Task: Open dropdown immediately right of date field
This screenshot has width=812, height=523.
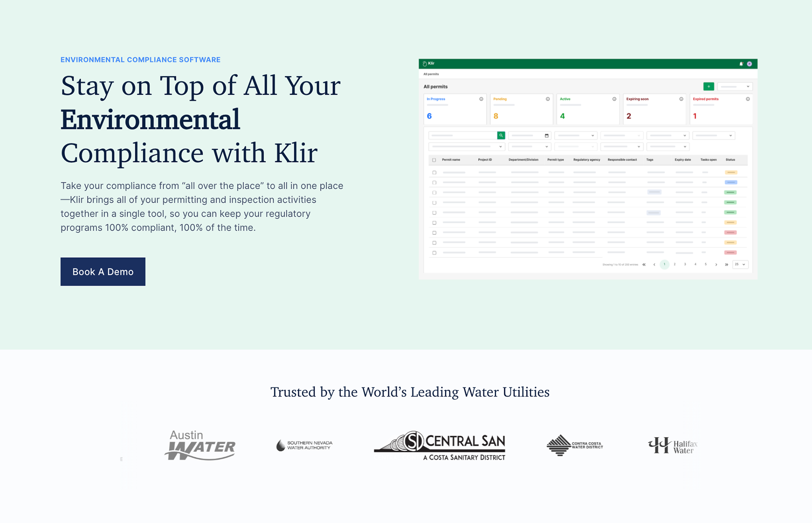Action: [x=576, y=135]
